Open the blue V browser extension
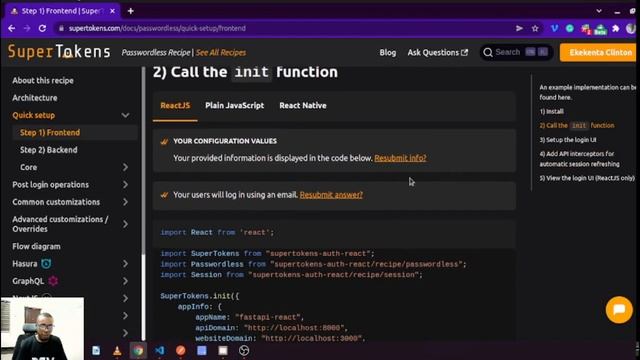 point(554,28)
